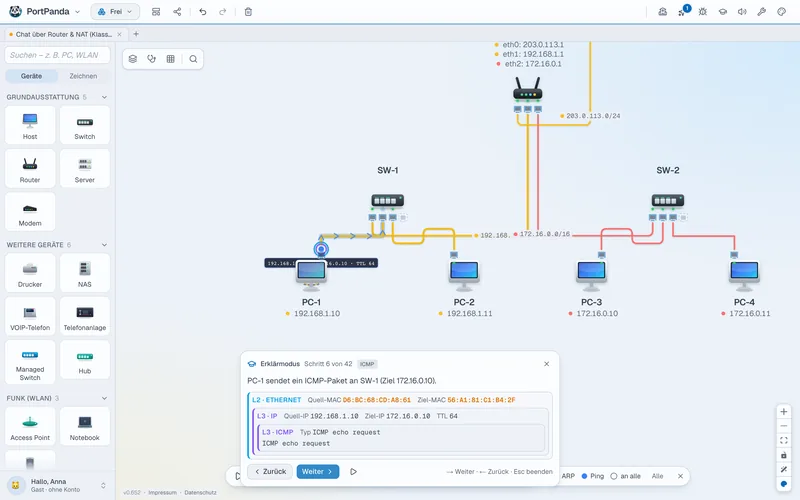
Task: Fit canvas to screen icon
Action: pyautogui.click(x=784, y=440)
